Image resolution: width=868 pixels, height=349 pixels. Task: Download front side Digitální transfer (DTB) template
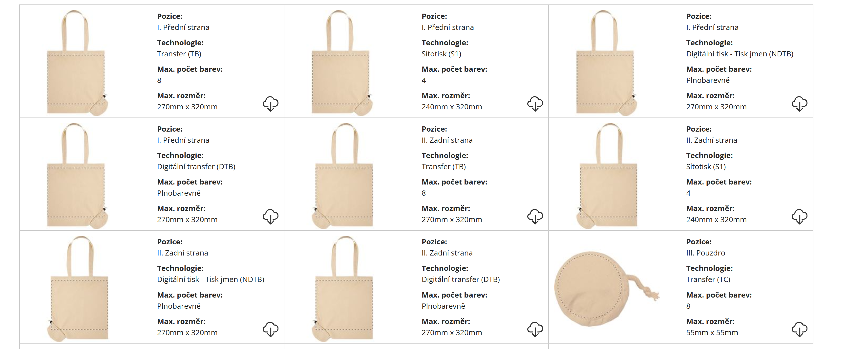tap(270, 216)
